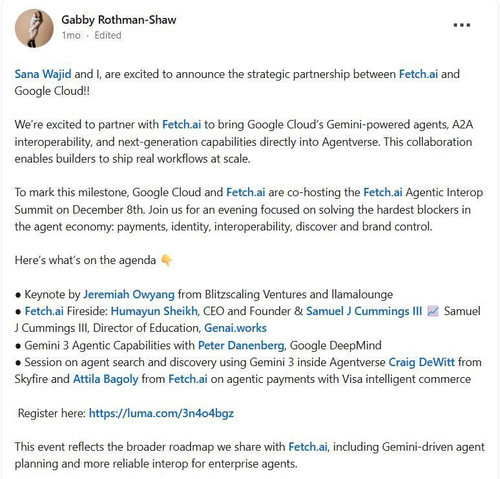
Task: Open the Genai.works company link
Action: [x=235, y=328]
